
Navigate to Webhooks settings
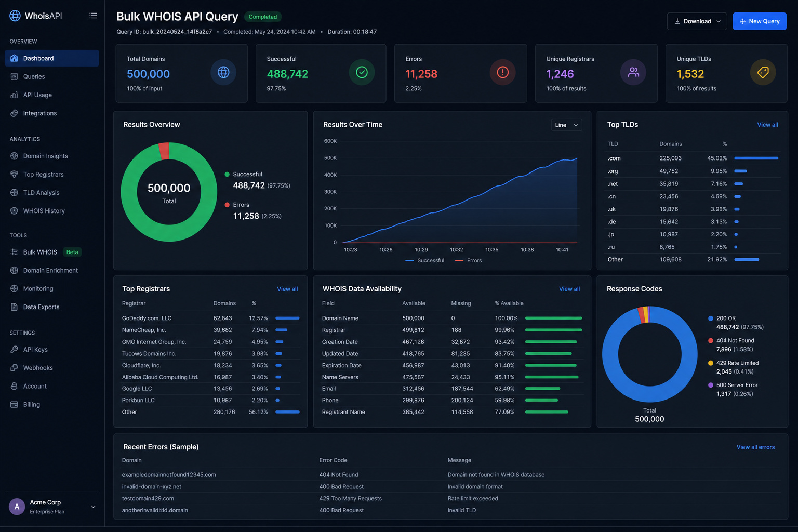click(x=38, y=368)
